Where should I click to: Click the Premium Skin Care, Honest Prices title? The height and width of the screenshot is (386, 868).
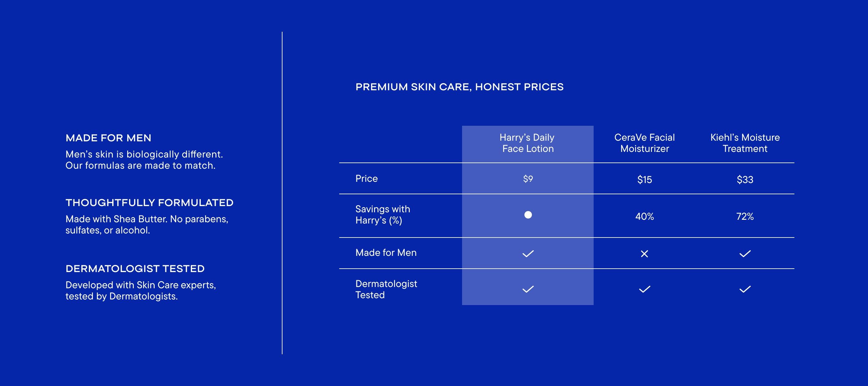click(459, 87)
